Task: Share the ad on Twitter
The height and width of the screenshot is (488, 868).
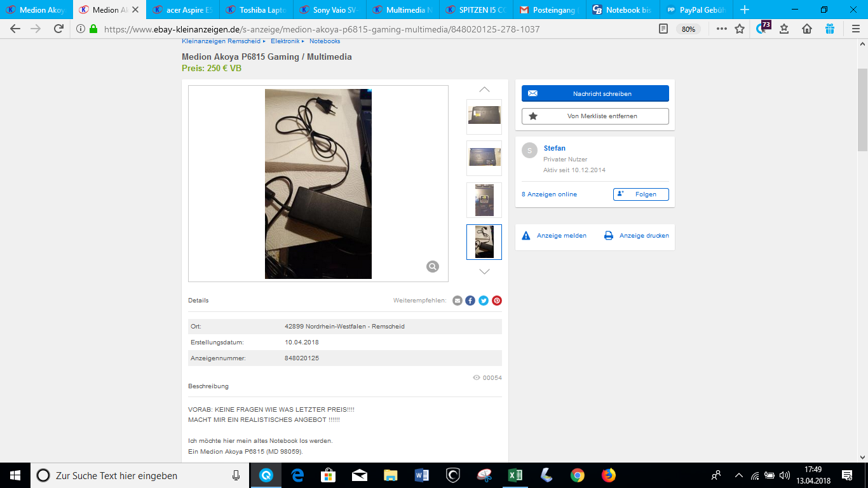Action: coord(484,301)
